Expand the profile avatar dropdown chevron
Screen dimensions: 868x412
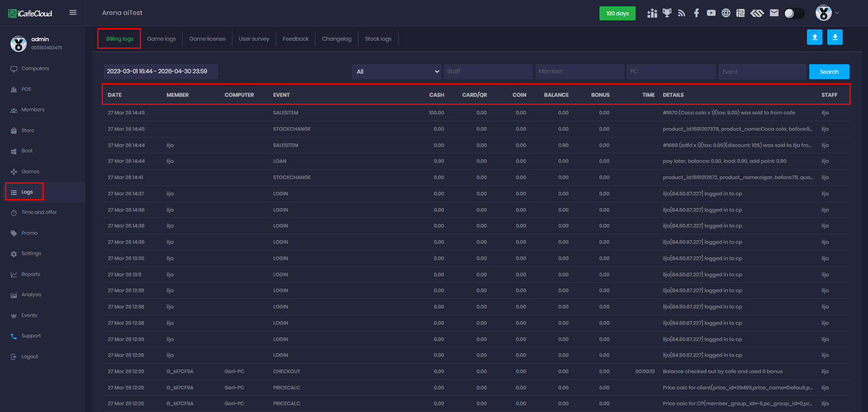pyautogui.click(x=837, y=13)
